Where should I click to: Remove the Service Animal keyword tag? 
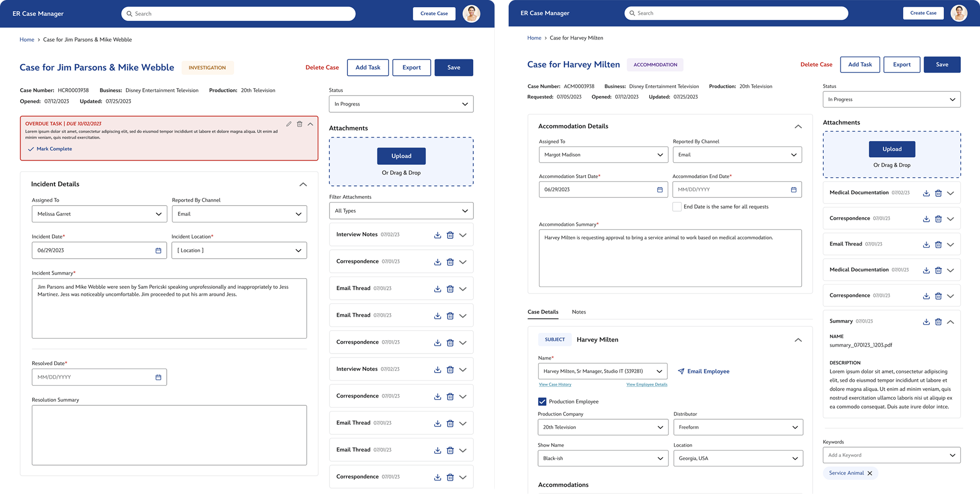click(x=870, y=473)
